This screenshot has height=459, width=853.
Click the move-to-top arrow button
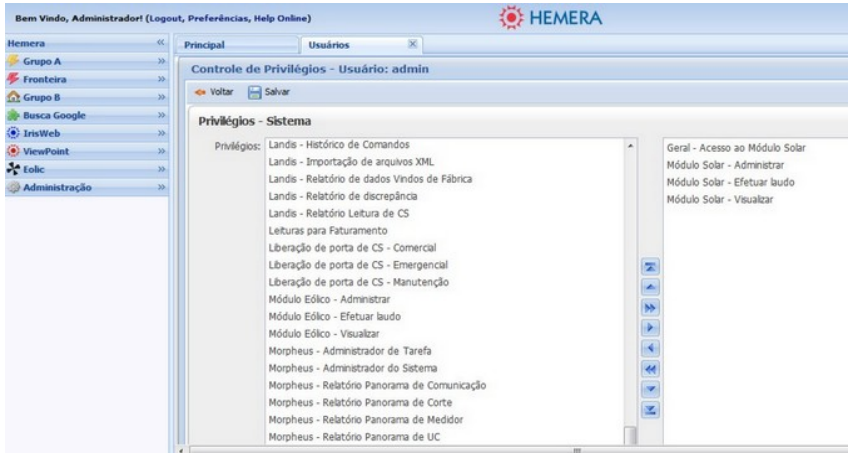tap(648, 267)
